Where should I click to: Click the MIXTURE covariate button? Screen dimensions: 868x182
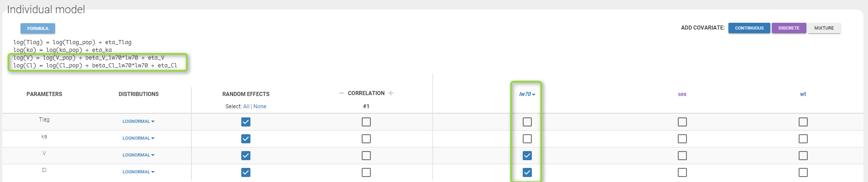click(824, 28)
